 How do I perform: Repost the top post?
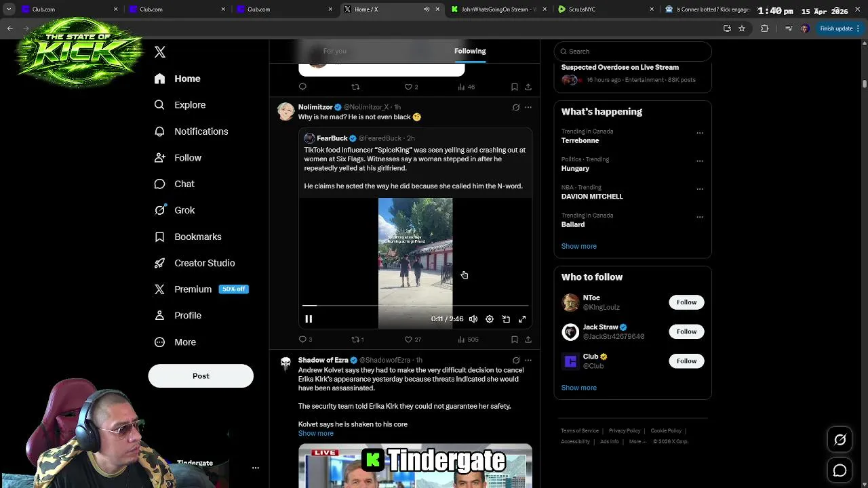(355, 87)
